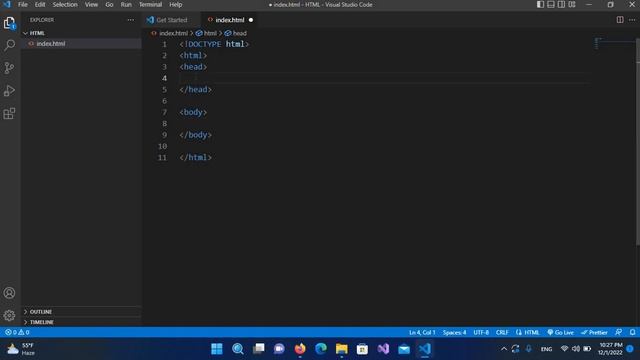Open the Edit menu
This screenshot has height=360, width=640.
(x=40, y=4)
